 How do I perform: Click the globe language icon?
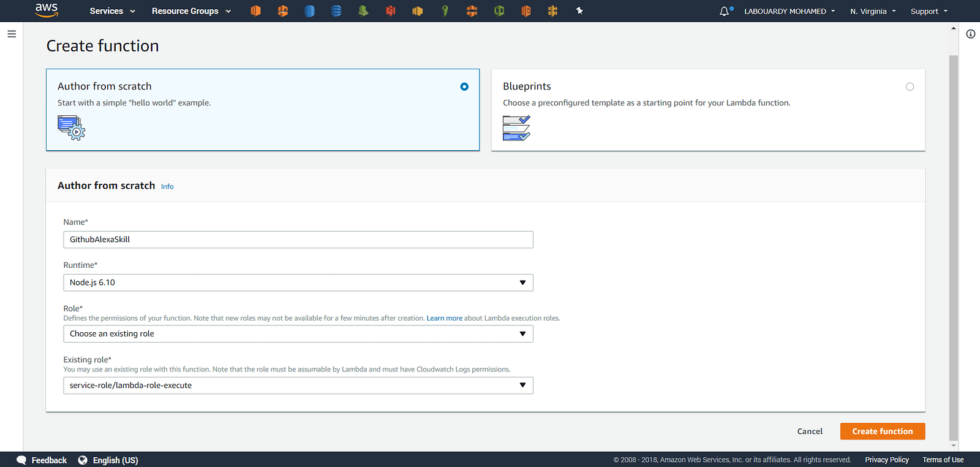pyautogui.click(x=83, y=460)
